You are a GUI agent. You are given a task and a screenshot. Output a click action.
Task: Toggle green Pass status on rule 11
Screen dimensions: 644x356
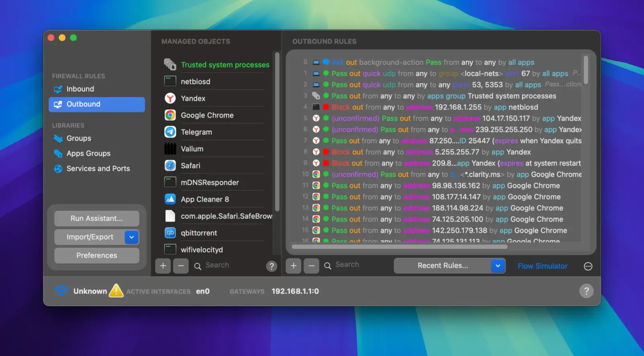[x=326, y=186]
